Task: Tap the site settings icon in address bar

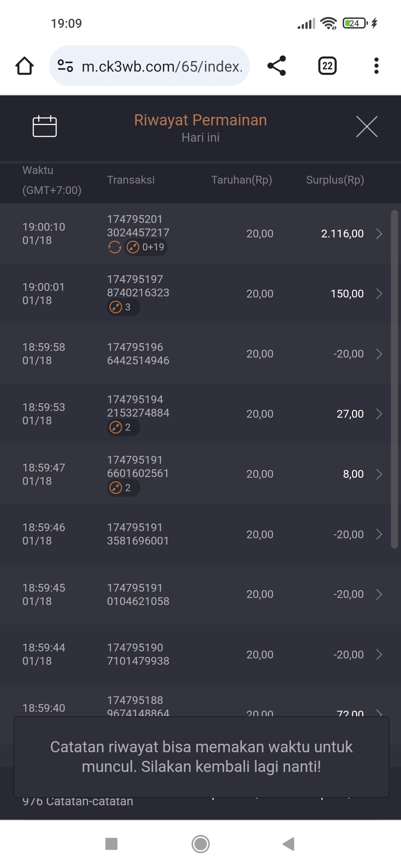Action: point(65,66)
